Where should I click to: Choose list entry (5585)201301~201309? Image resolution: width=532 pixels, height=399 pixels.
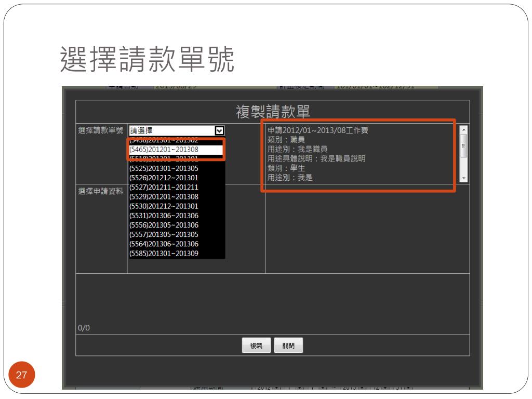pyautogui.click(x=177, y=254)
